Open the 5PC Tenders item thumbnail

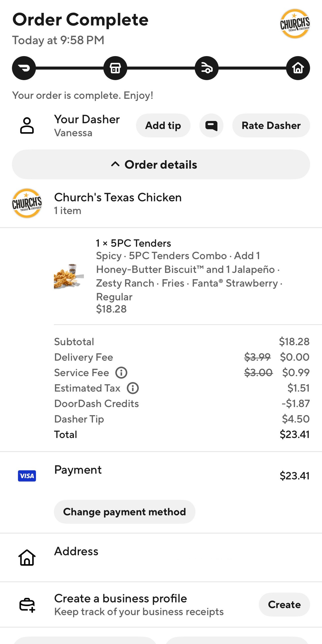point(69,276)
